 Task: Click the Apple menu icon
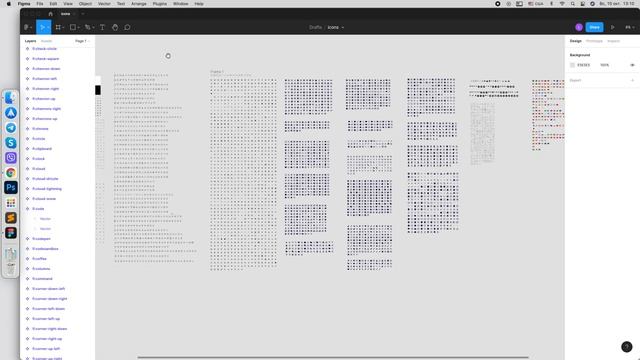pos(9,4)
